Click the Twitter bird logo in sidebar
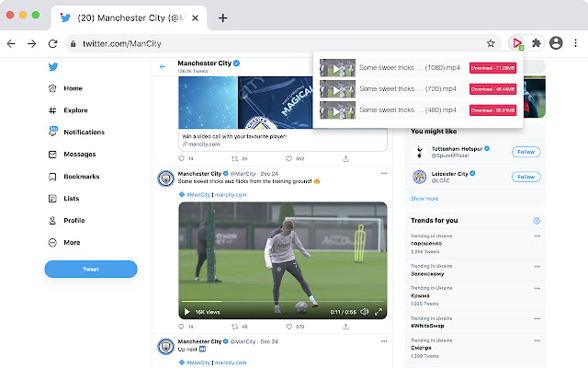 point(53,66)
